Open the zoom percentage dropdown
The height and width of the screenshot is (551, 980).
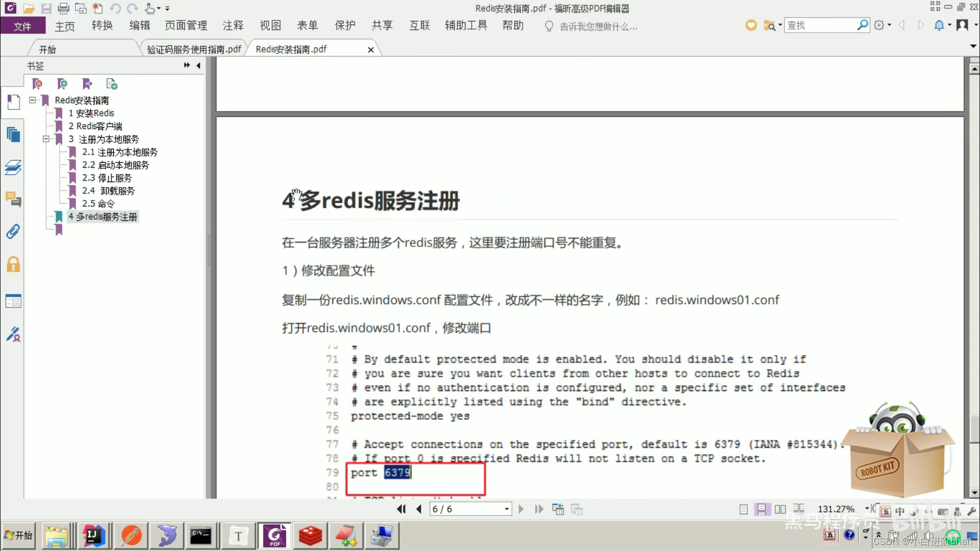pos(867,509)
